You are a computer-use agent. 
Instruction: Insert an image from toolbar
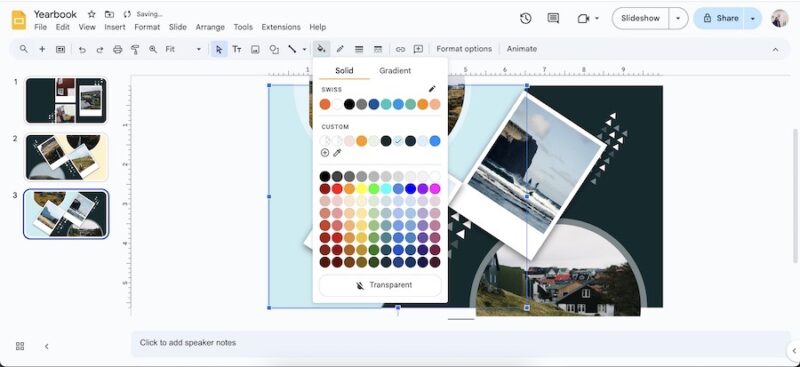click(255, 49)
